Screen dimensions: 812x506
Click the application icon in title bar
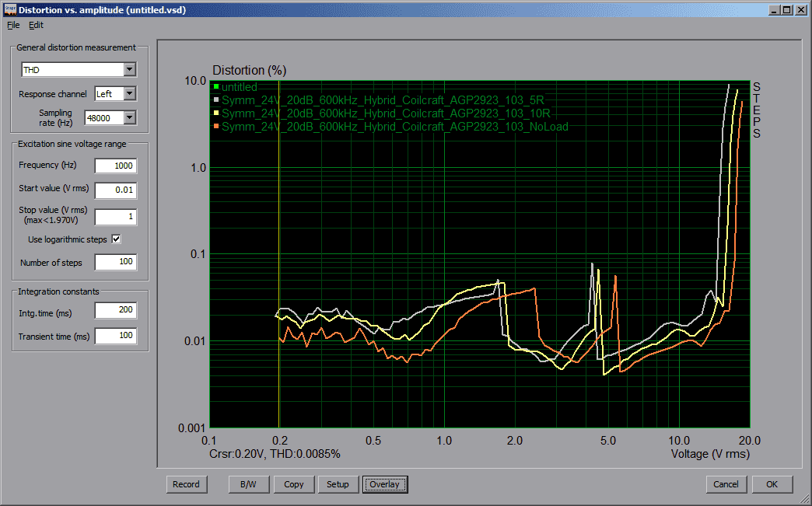(x=9, y=10)
